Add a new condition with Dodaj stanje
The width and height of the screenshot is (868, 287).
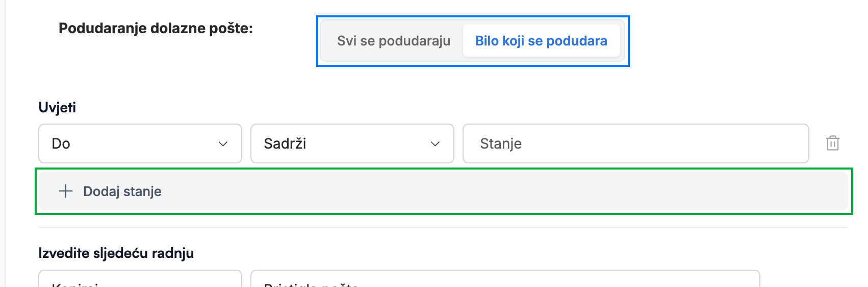click(x=443, y=192)
